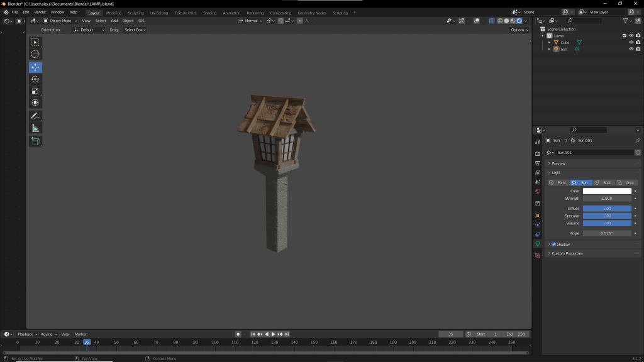Screen dimensions: 644x362
Task: Open the Tool properties tab (wrench icon)
Action: click(538, 142)
